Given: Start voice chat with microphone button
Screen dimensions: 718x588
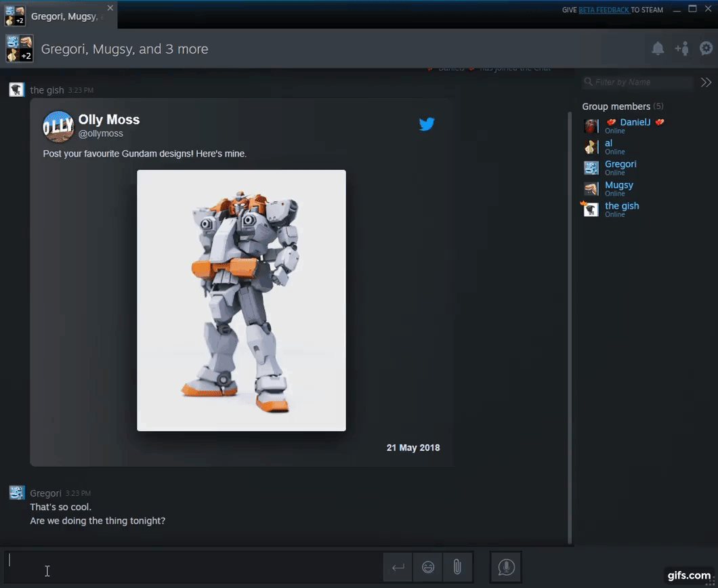Looking at the screenshot, I should [x=506, y=567].
